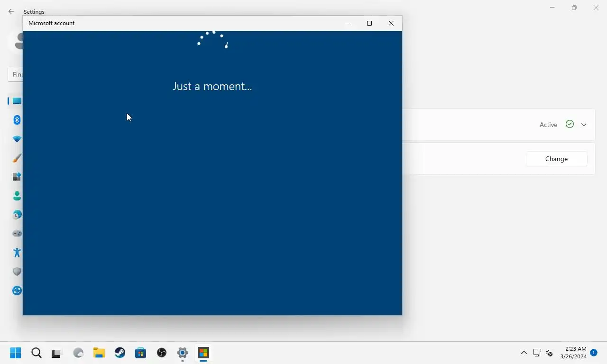Open Network & internet Wi-Fi icon
Screen dimensions: 607x364
pos(17,139)
